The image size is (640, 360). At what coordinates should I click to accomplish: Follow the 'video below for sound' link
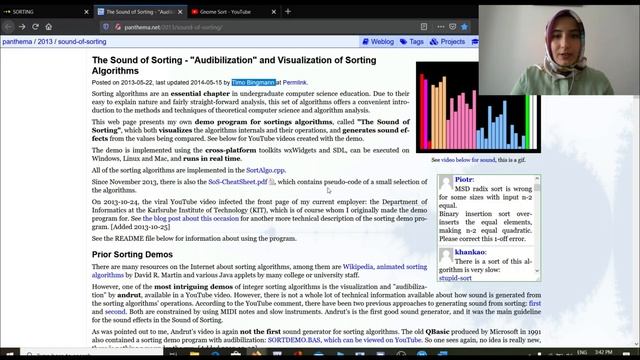click(x=468, y=160)
